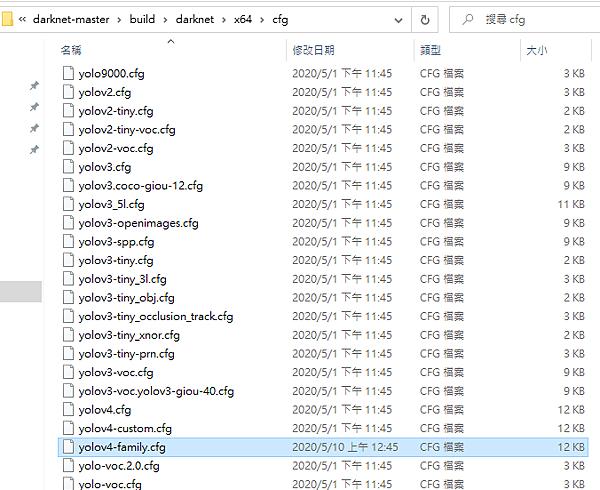
Task: Click the yolov3.cfg file name
Action: click(x=105, y=167)
